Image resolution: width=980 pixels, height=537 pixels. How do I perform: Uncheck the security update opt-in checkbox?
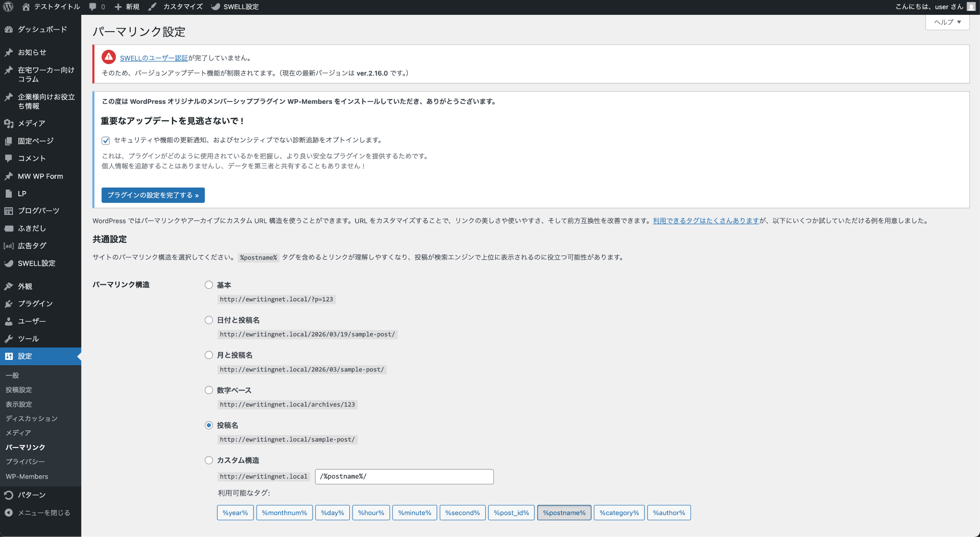point(106,140)
